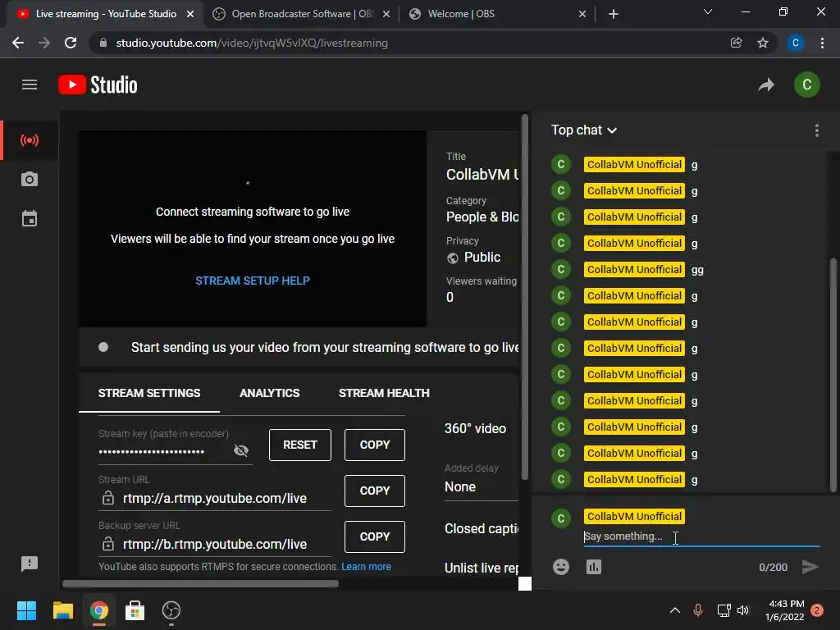Click the chat message reading gg
This screenshot has width=840, height=630.
[x=697, y=270]
